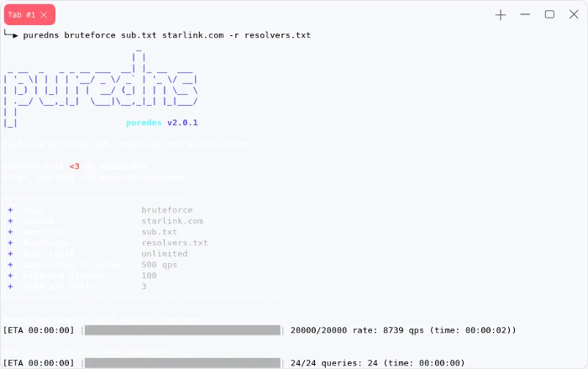Click the puredns bruteforce command line
Screen dimensions: 588x369
pyautogui.click(x=167, y=35)
